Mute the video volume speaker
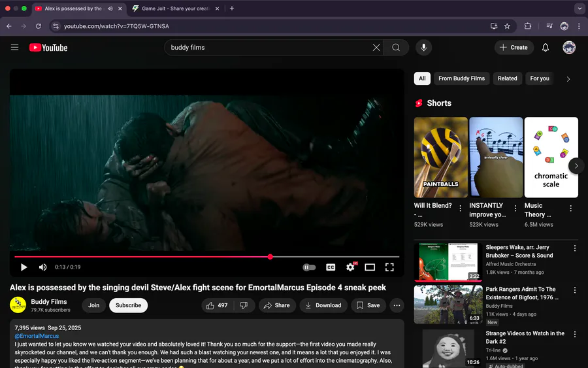Viewport: 588px width, 368px height. coord(42,267)
